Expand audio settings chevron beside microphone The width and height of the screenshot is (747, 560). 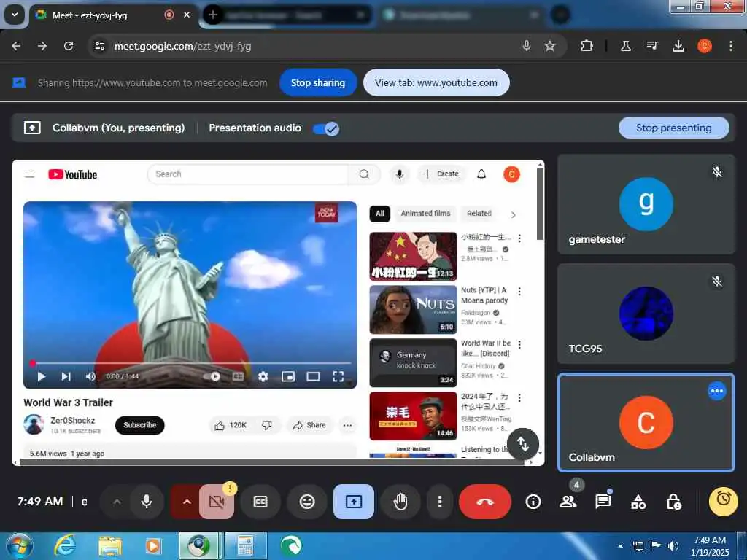117,502
